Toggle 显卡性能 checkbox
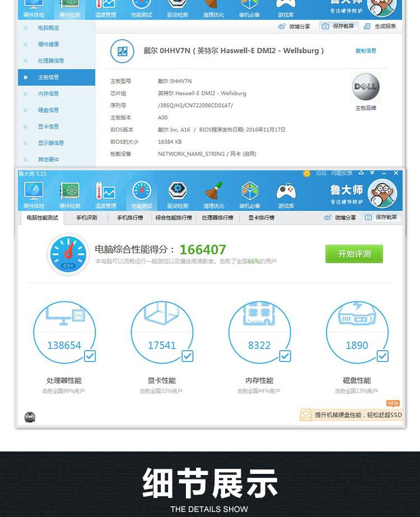Image resolution: width=420 pixels, height=517 pixels. click(x=188, y=356)
